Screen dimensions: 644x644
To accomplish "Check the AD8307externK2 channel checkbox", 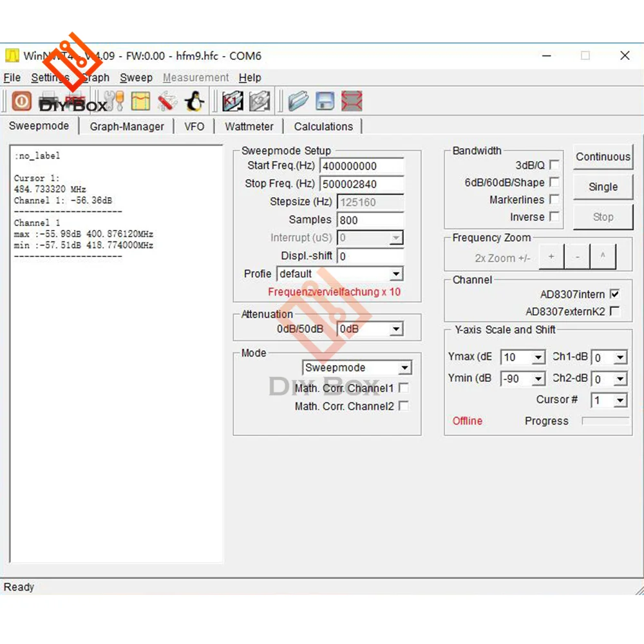I will (615, 311).
